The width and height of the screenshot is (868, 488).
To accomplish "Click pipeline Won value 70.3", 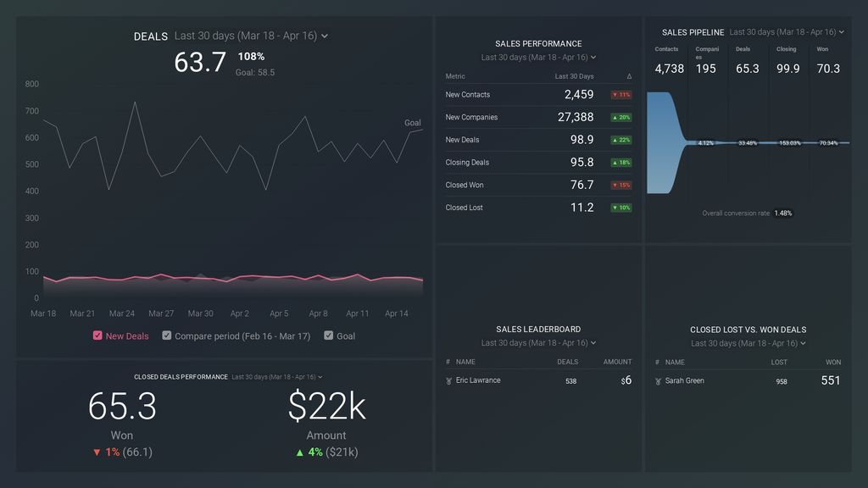I will [828, 69].
